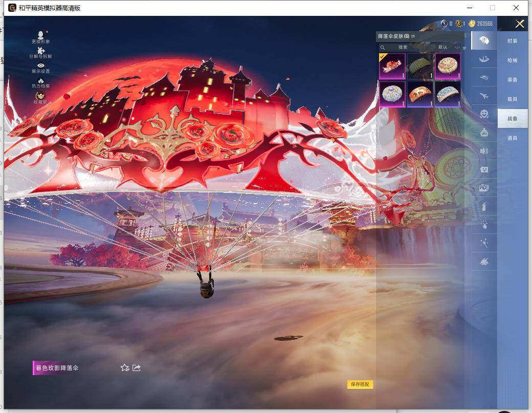Click the yellow medal currency icon
The height and width of the screenshot is (413, 532).
pos(459,23)
